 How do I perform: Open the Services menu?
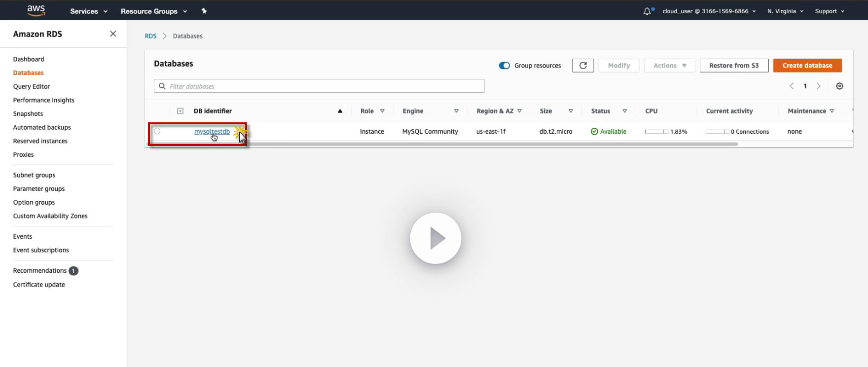click(x=89, y=11)
